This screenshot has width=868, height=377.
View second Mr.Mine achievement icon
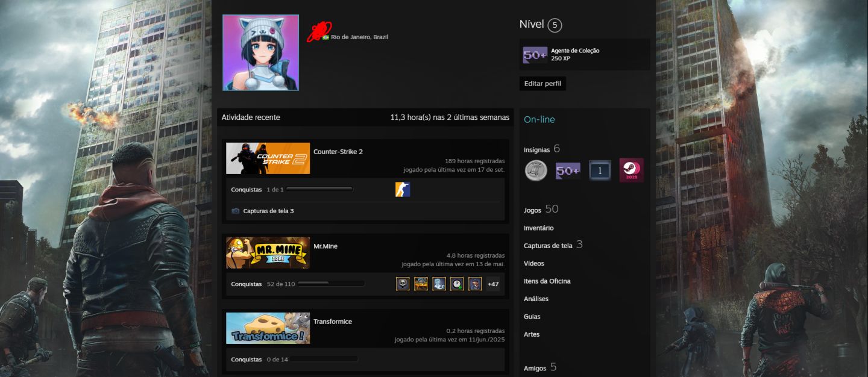tap(421, 284)
